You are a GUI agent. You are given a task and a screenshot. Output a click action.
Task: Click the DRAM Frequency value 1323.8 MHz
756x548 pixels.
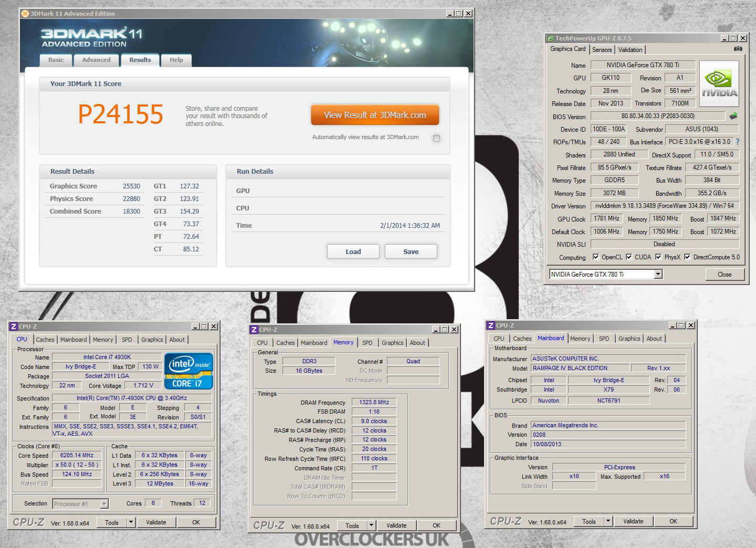374,403
